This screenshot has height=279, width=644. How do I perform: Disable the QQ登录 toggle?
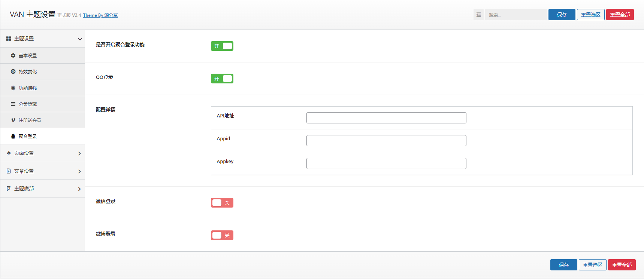point(222,79)
